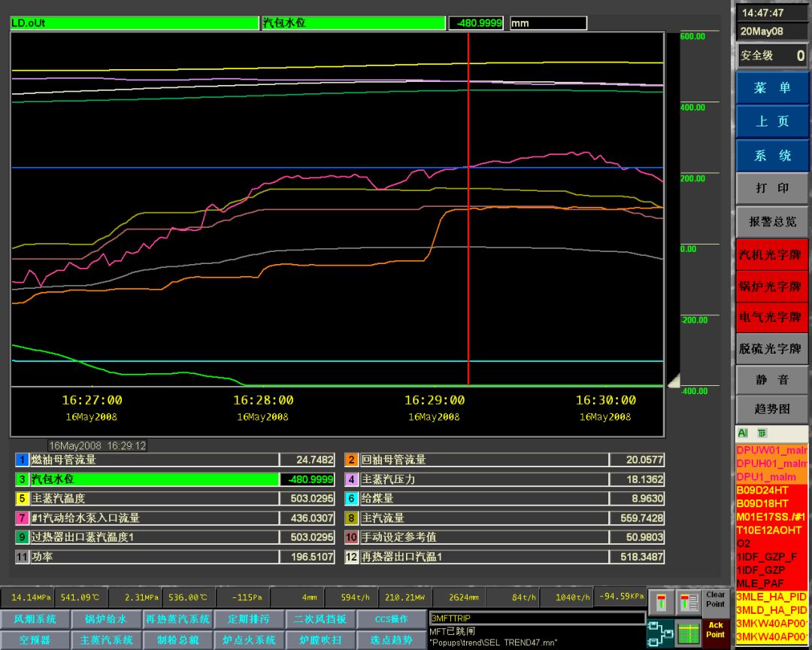The image size is (812, 650).
Task: Select the highlighted 汽包水位 legend row
Action: (x=175, y=479)
